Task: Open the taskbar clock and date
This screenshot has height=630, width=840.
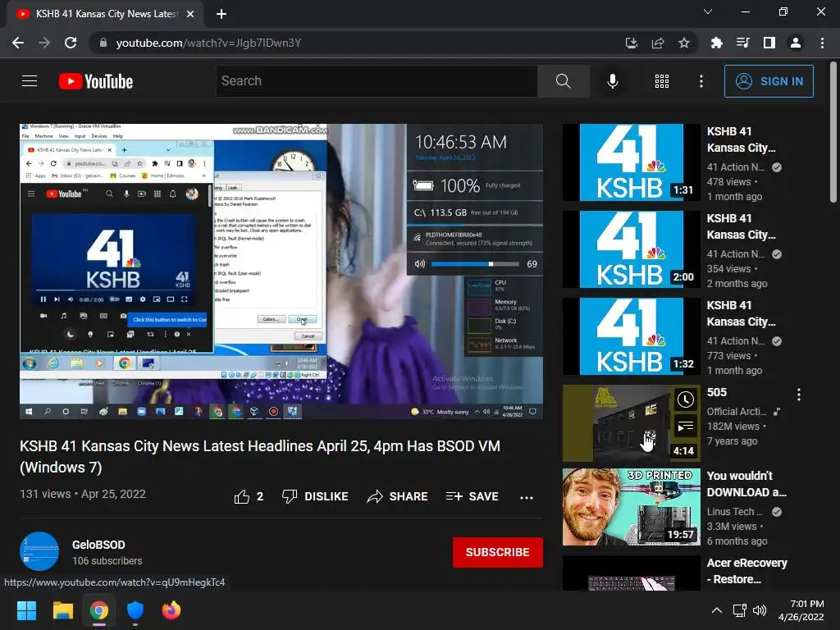Action: 801,610
